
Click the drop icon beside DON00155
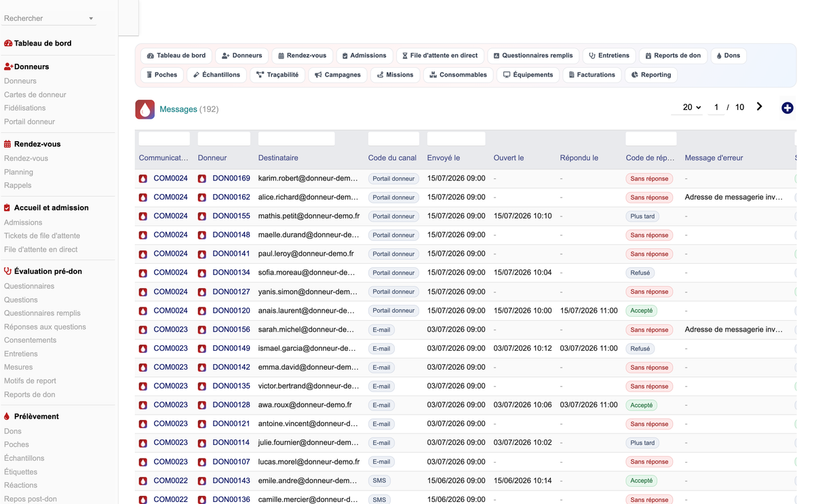pyautogui.click(x=202, y=216)
